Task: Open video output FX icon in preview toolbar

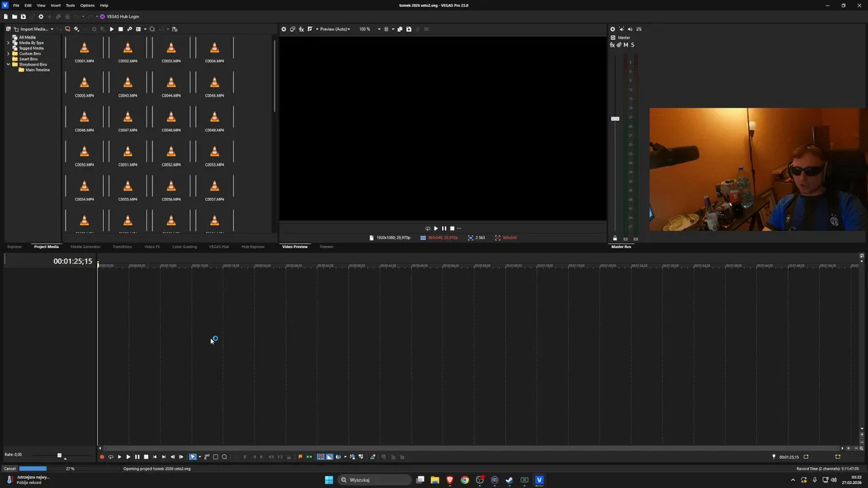Action: point(301,29)
